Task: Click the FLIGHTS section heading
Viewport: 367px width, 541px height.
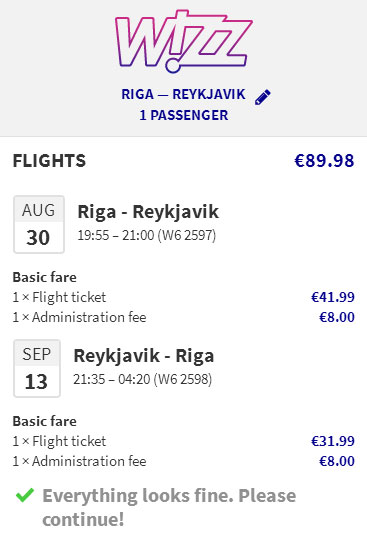Action: (49, 161)
